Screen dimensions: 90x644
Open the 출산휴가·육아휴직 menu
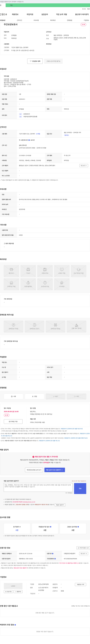point(82,14)
